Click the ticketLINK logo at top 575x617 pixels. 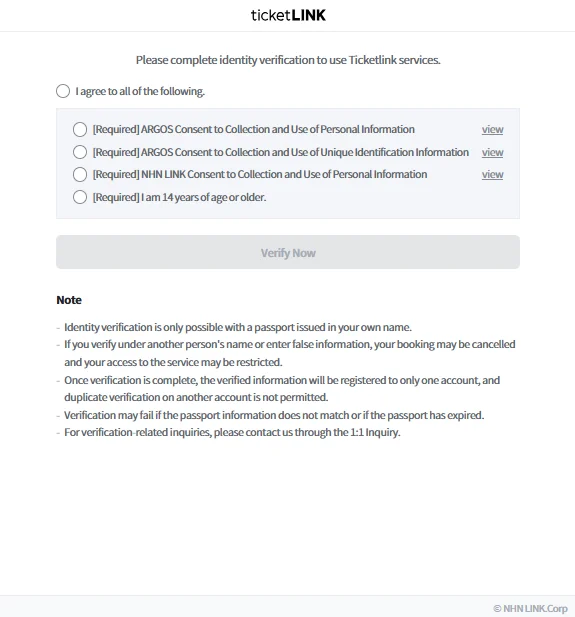288,15
